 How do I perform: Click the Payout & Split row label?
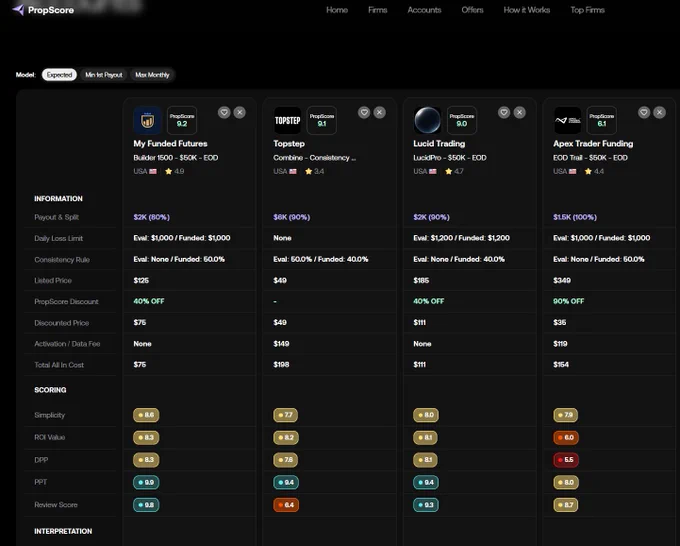tap(56, 217)
